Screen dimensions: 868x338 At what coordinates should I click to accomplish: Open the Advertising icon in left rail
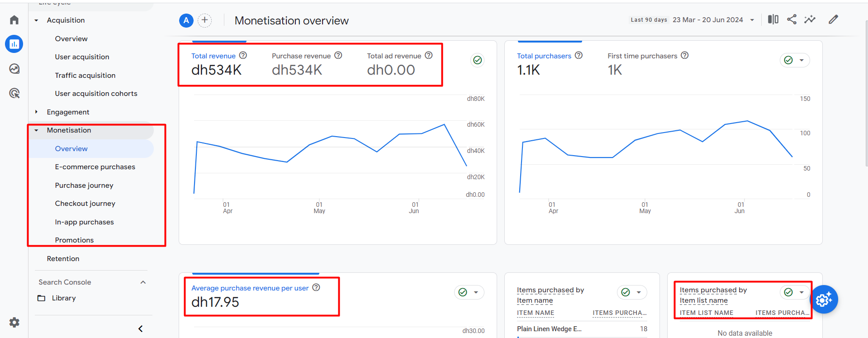tap(14, 93)
